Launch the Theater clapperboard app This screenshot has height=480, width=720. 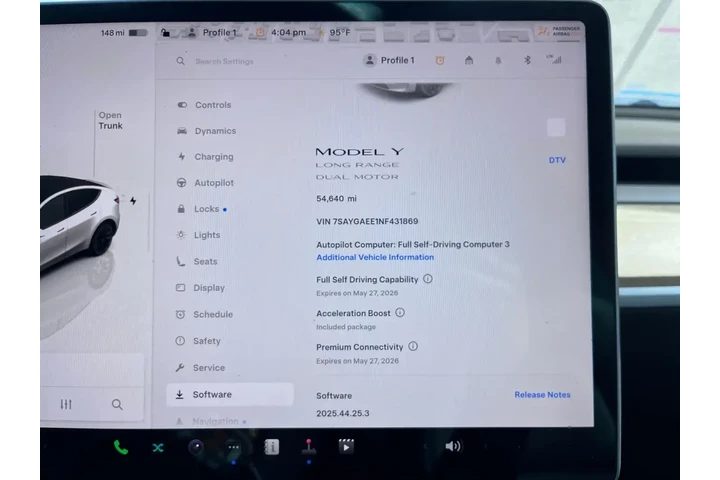tap(346, 446)
